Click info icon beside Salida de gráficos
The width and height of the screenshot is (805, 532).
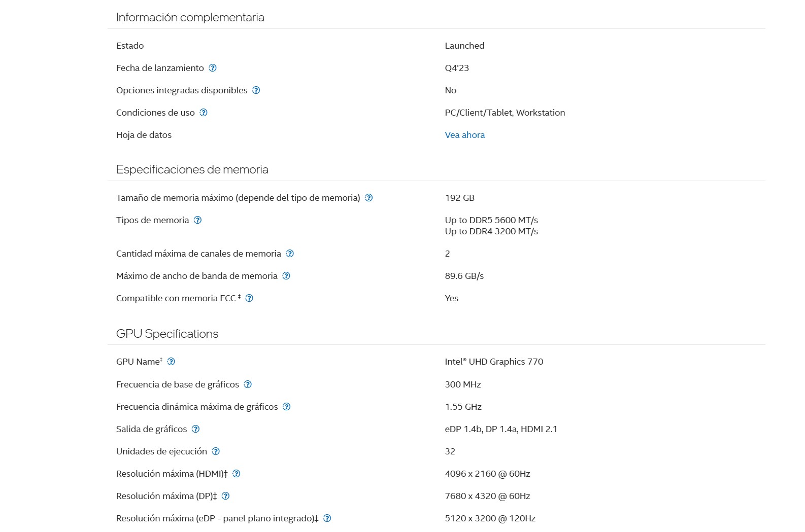pyautogui.click(x=196, y=429)
